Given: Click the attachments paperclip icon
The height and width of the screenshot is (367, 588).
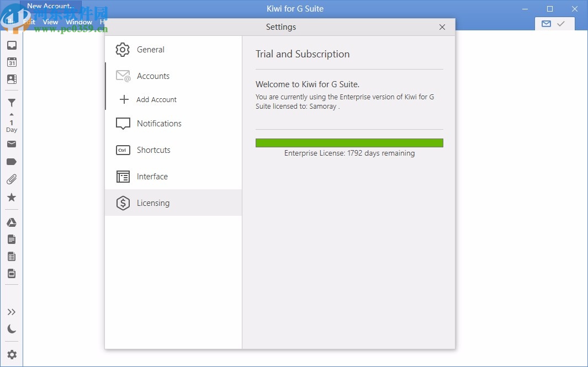Looking at the screenshot, I should pyautogui.click(x=12, y=179).
